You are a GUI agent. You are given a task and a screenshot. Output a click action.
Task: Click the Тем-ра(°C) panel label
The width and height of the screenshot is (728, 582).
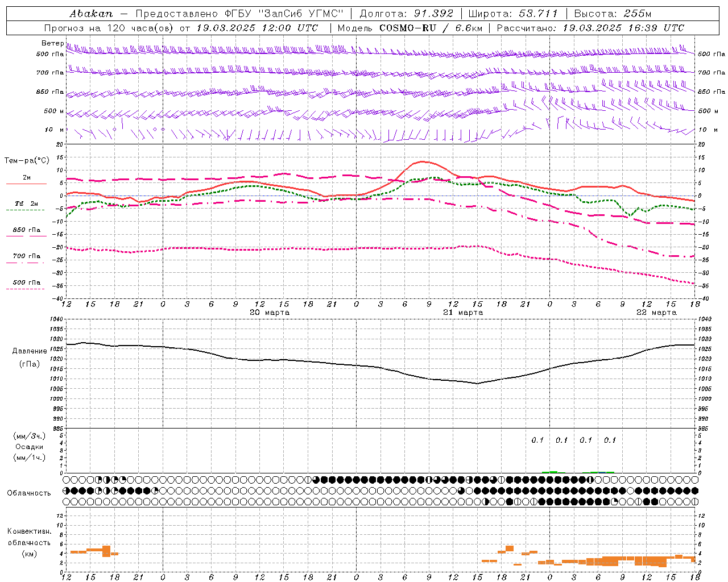click(27, 161)
